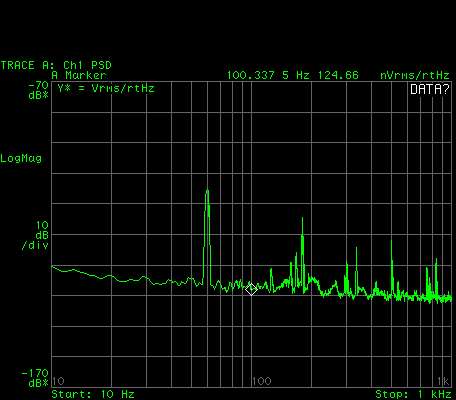Click the diamond marker on the trace
Viewport: 456px width, 400px height.
coord(251,289)
